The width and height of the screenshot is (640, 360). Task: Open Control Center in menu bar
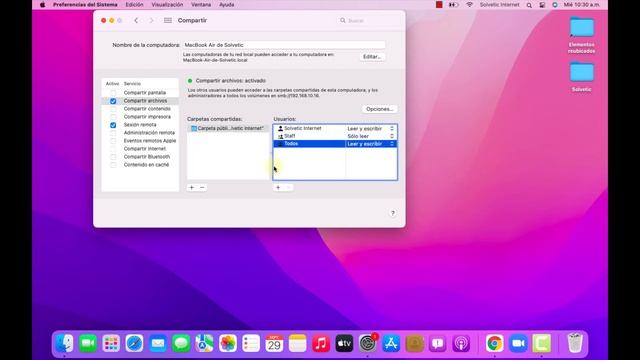click(542, 5)
